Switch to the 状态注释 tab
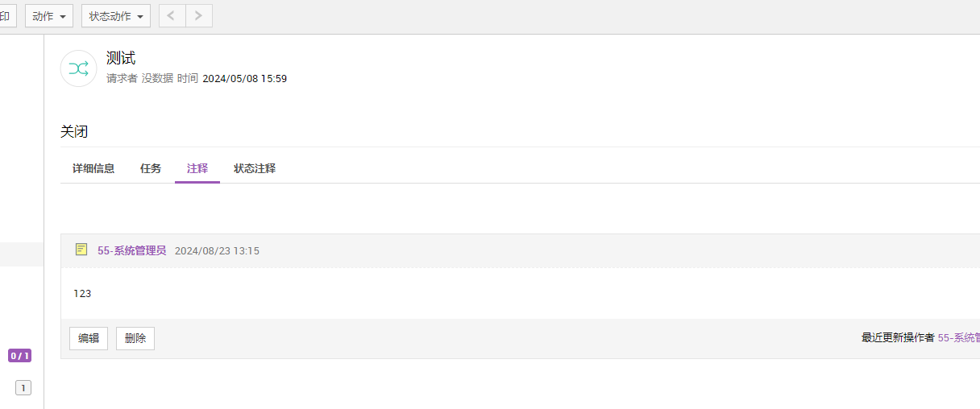Viewport: 980px width, 409px height. (x=255, y=168)
